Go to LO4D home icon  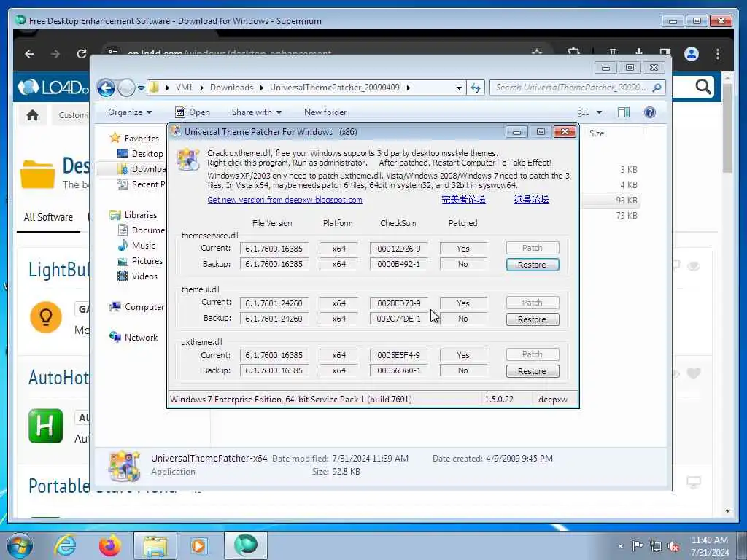(32, 114)
